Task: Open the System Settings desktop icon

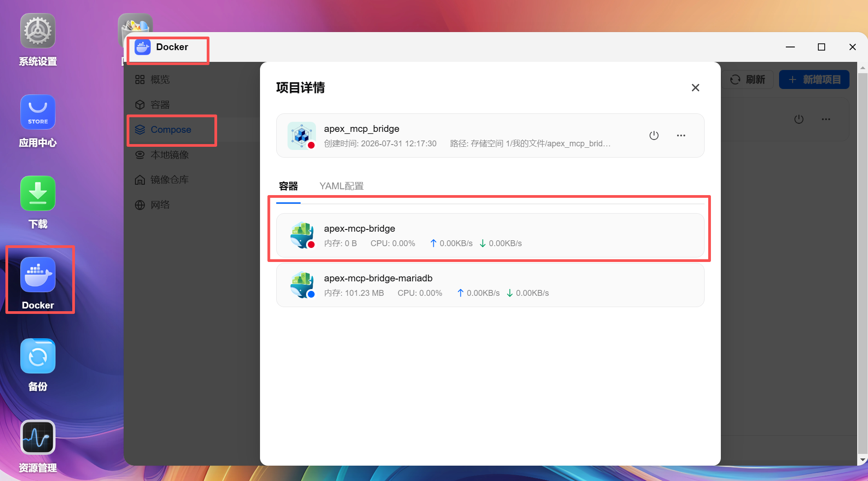Action: point(38,31)
